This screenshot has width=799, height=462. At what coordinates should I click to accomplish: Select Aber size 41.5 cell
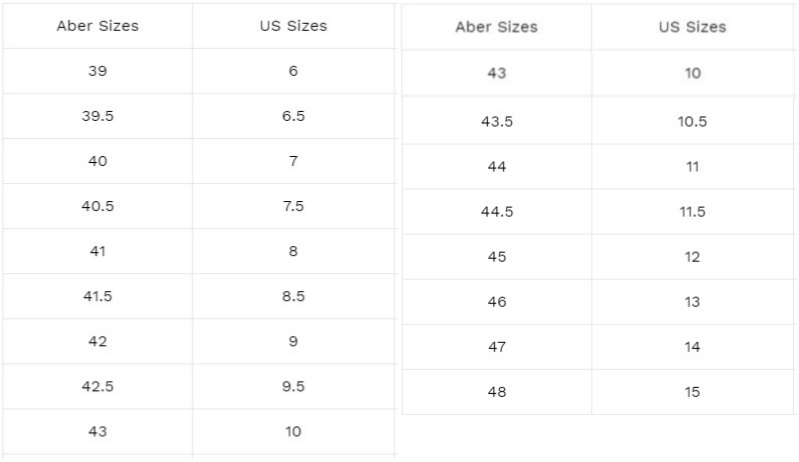97,296
